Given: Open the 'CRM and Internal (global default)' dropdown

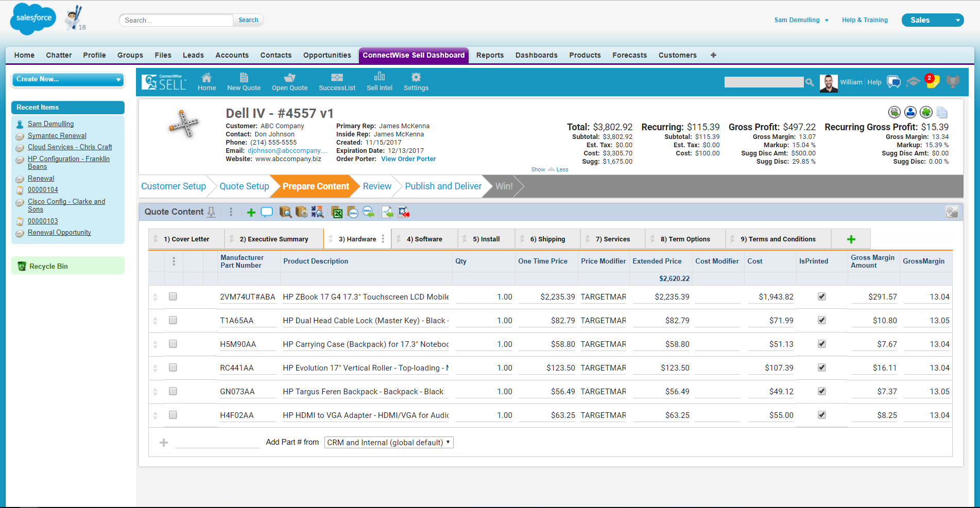Looking at the screenshot, I should [388, 443].
